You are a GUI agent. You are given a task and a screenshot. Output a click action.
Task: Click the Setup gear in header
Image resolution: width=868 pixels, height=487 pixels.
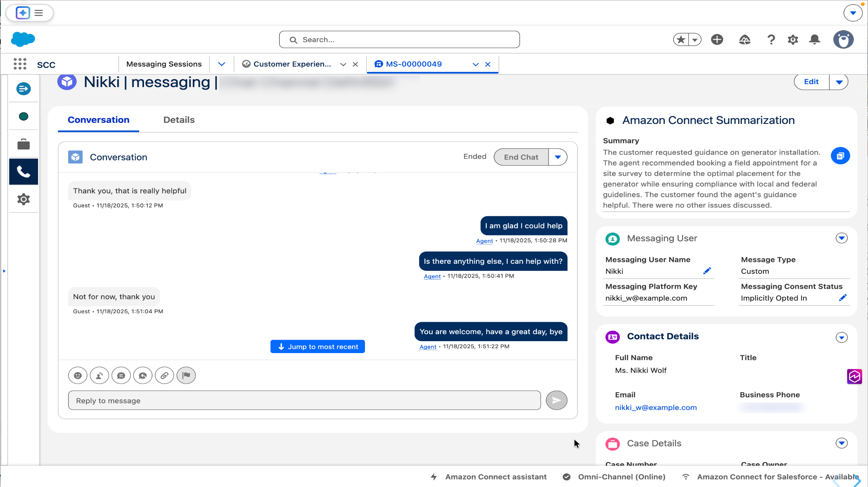pos(793,39)
